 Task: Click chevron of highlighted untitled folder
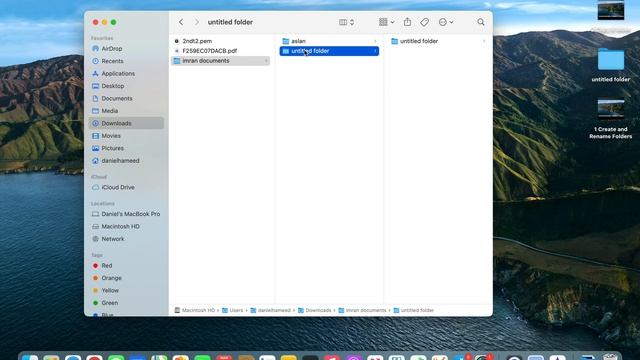click(x=375, y=51)
